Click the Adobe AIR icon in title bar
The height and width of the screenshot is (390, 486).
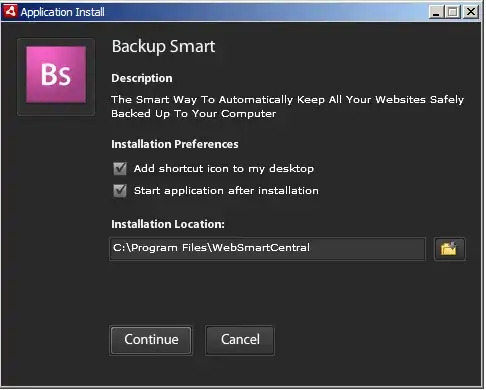click(10, 11)
